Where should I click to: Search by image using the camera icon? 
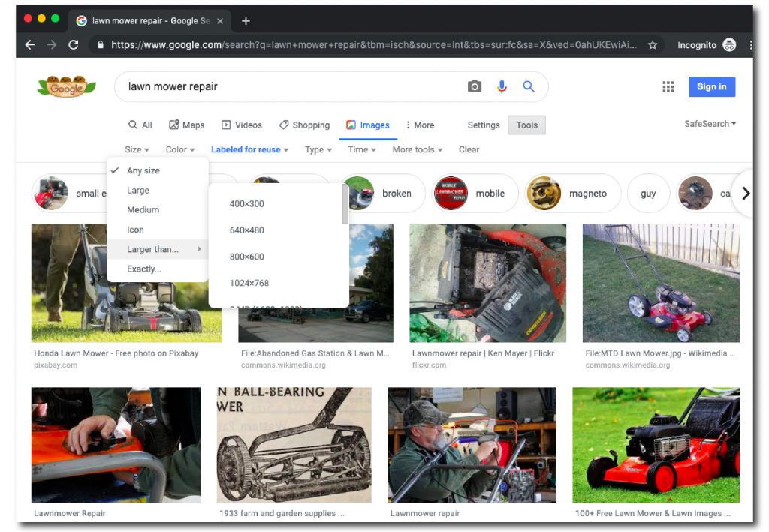tap(475, 86)
